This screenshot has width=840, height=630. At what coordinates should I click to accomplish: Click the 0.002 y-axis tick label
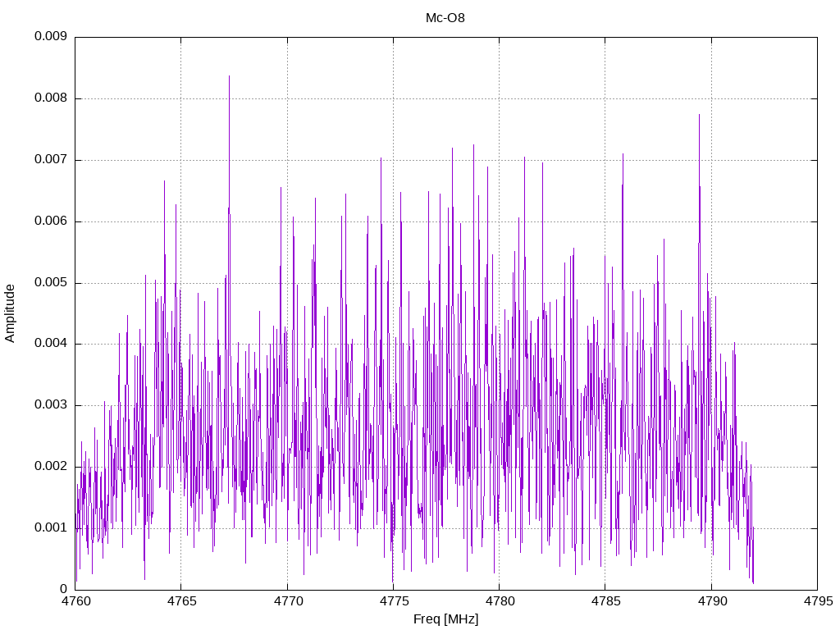click(51, 467)
